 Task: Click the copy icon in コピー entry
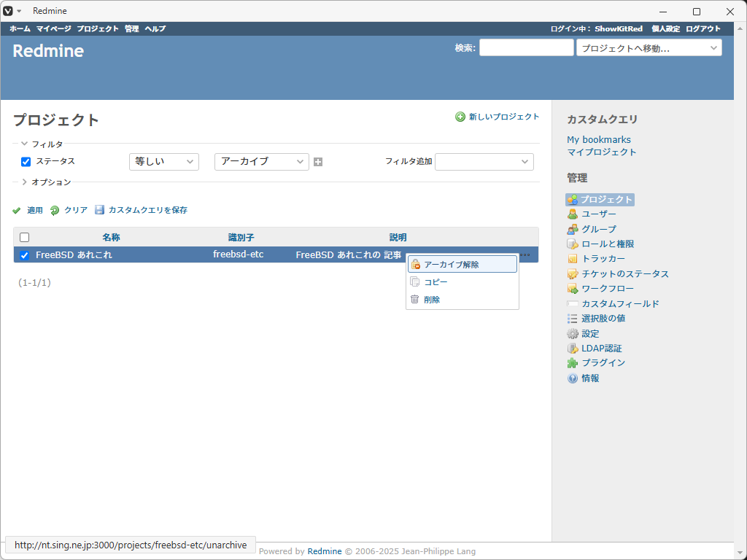(x=415, y=282)
